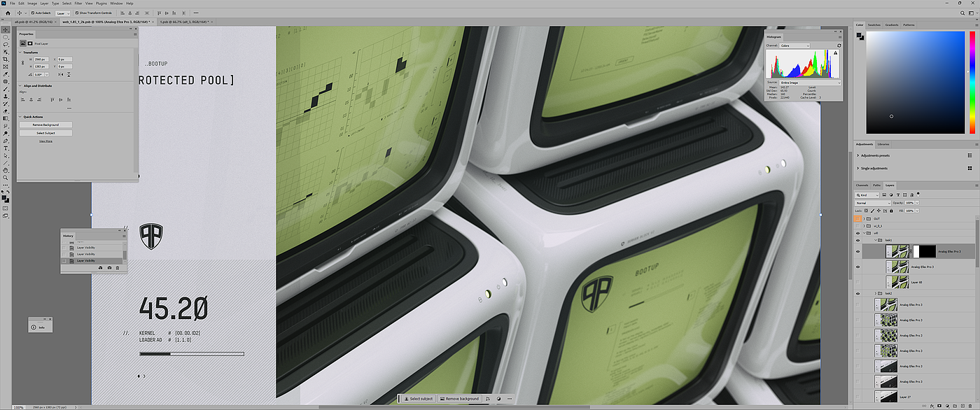The height and width of the screenshot is (410, 980).
Task: Refresh the histogram with uncached refresh icon
Action: (x=839, y=45)
